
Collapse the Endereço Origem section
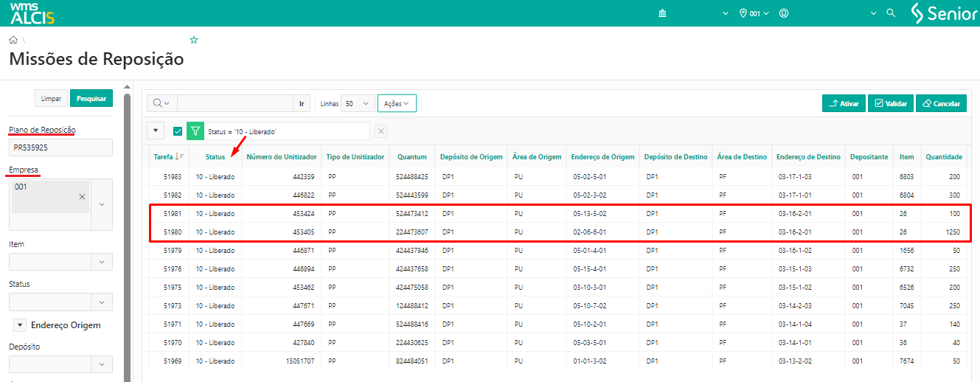click(x=20, y=325)
